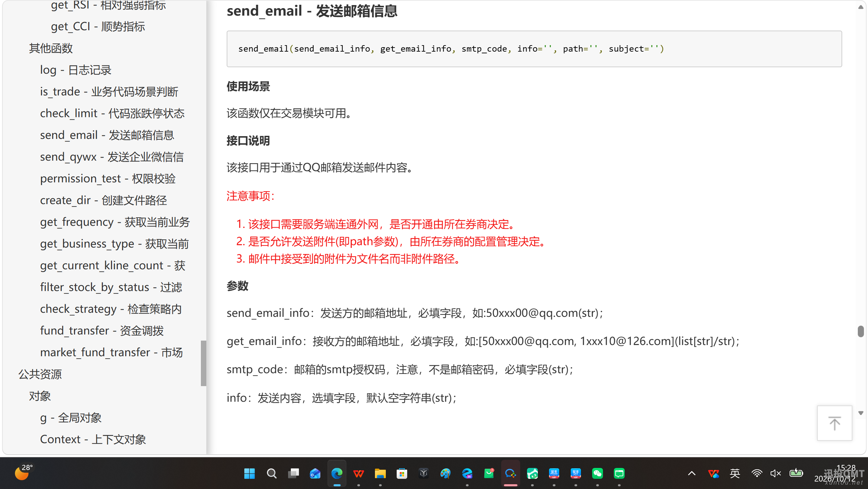Screen dimensions: 868x489
Task: Open Microsoft Store from the taskbar
Action: [x=402, y=473]
